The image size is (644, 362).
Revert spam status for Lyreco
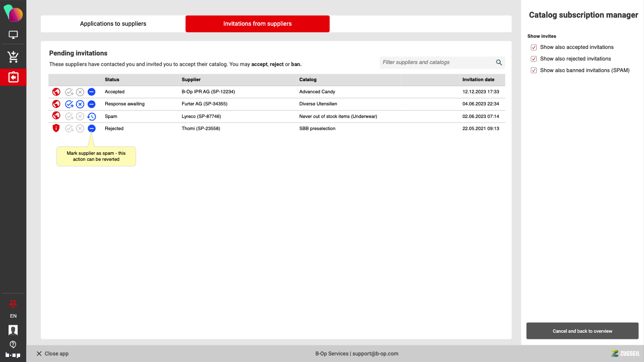click(x=92, y=116)
